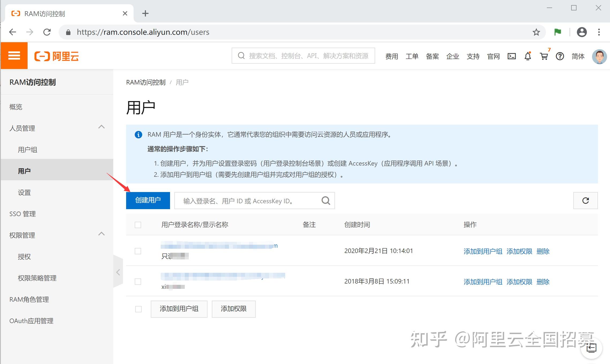This screenshot has height=364, width=610.
Task: Open the Chrome three-dot menu
Action: tap(599, 32)
